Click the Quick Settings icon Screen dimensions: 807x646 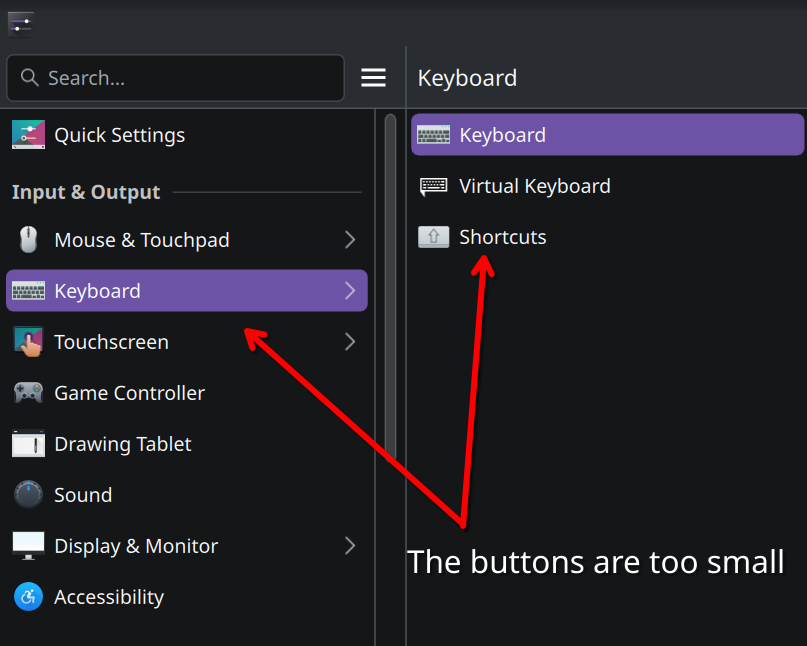tap(28, 135)
